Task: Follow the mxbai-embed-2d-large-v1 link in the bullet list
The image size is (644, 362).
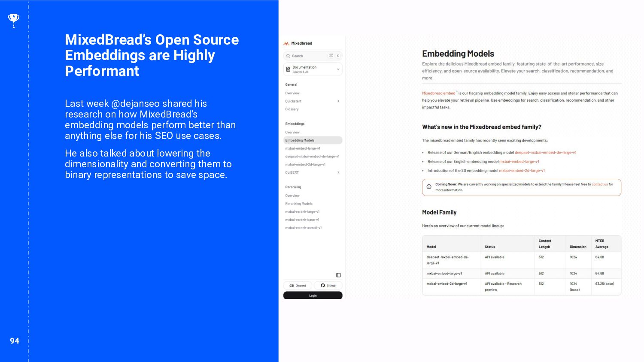Action: (x=522, y=171)
